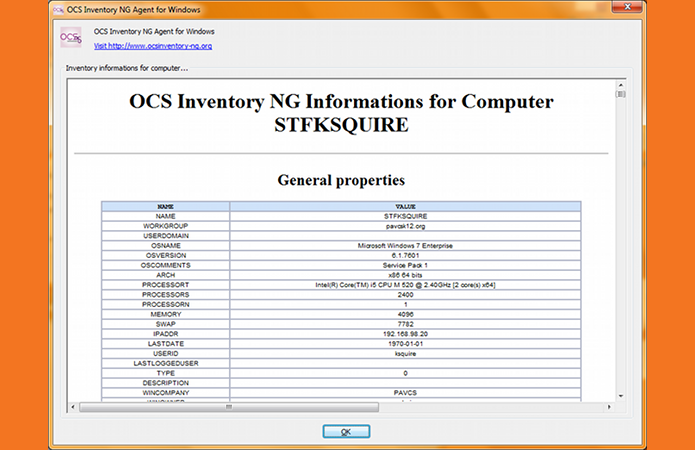The image size is (695, 450).
Task: Click the ksquire user ID value
Action: pyautogui.click(x=405, y=353)
